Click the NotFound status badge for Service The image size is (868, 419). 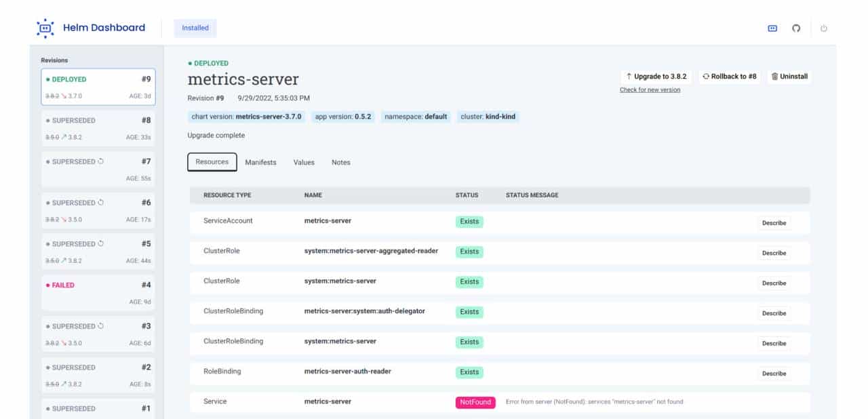pos(475,402)
